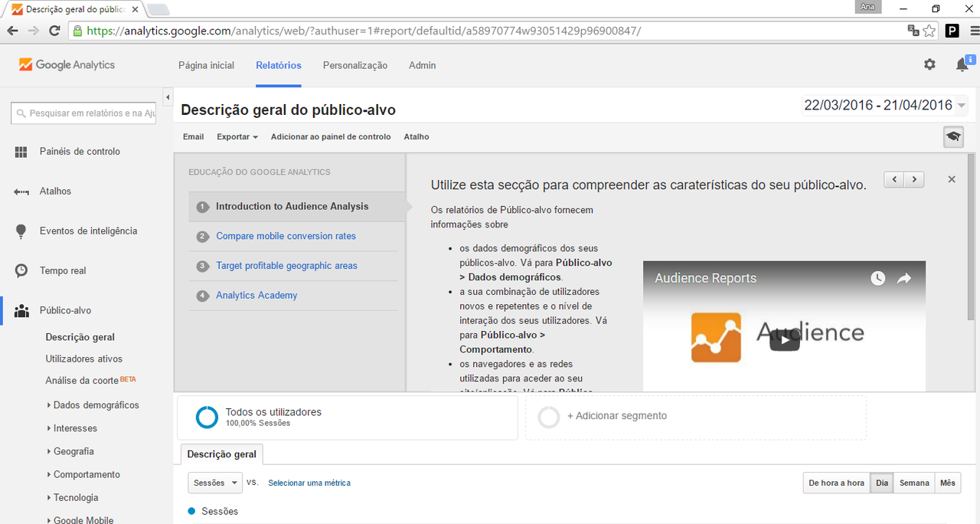This screenshot has height=524, width=980.
Task: Open the settings gear icon
Action: pos(929,64)
